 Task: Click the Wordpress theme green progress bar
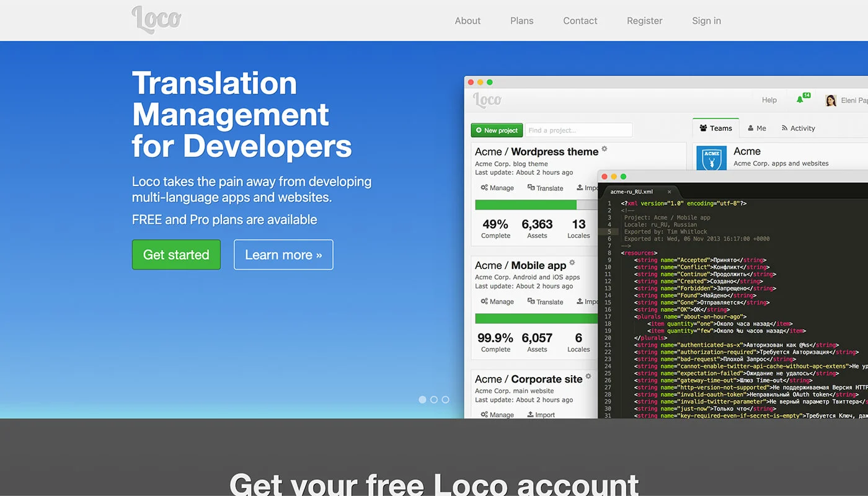(526, 205)
